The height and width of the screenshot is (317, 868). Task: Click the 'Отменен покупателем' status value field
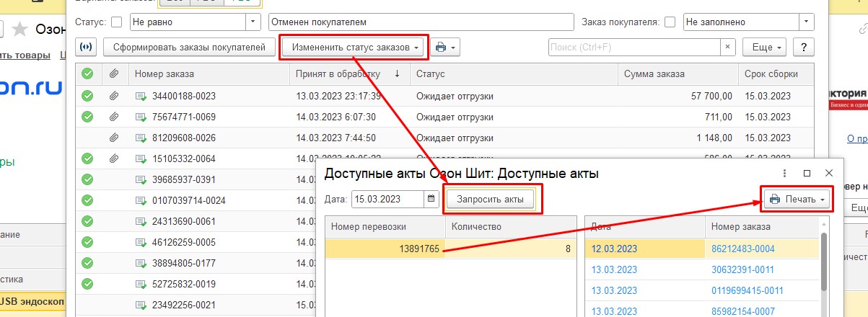click(x=421, y=22)
